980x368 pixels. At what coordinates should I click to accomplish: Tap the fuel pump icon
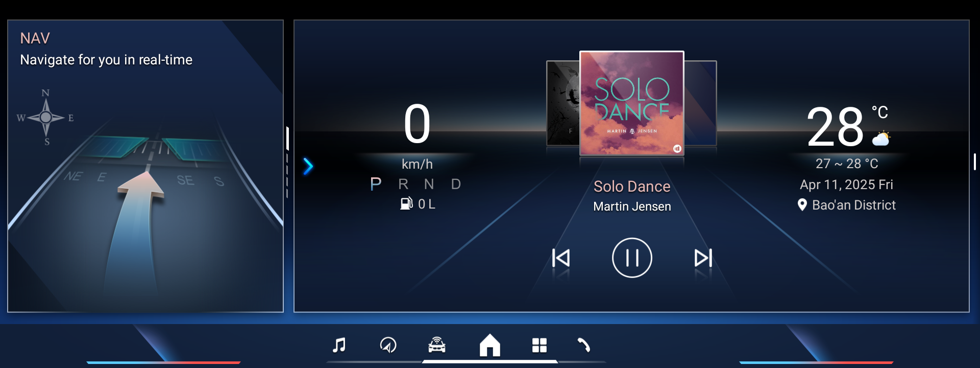[x=406, y=203]
